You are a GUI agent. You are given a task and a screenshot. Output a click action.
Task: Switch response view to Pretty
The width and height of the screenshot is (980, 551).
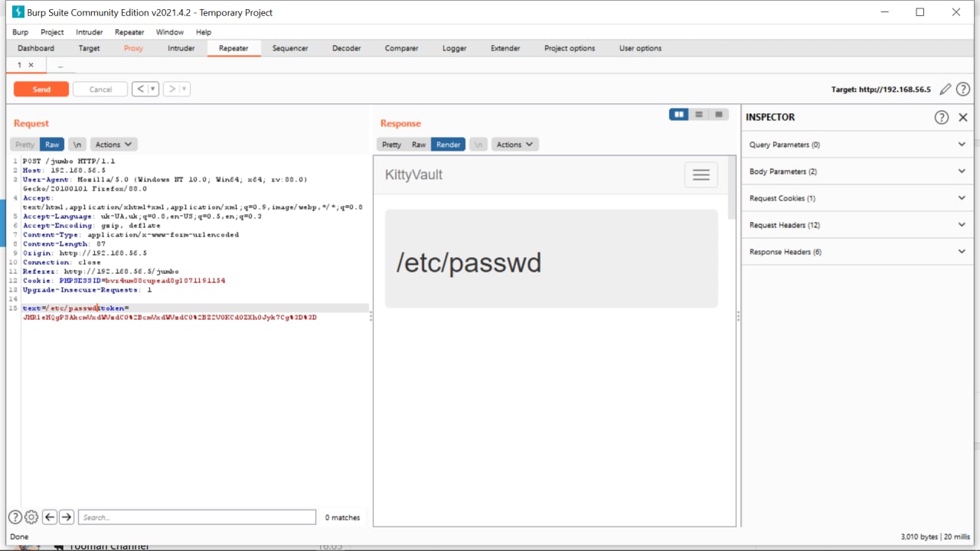(391, 145)
